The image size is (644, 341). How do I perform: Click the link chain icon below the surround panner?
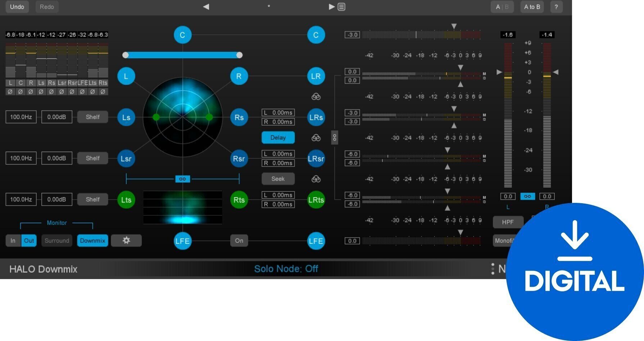pyautogui.click(x=182, y=179)
